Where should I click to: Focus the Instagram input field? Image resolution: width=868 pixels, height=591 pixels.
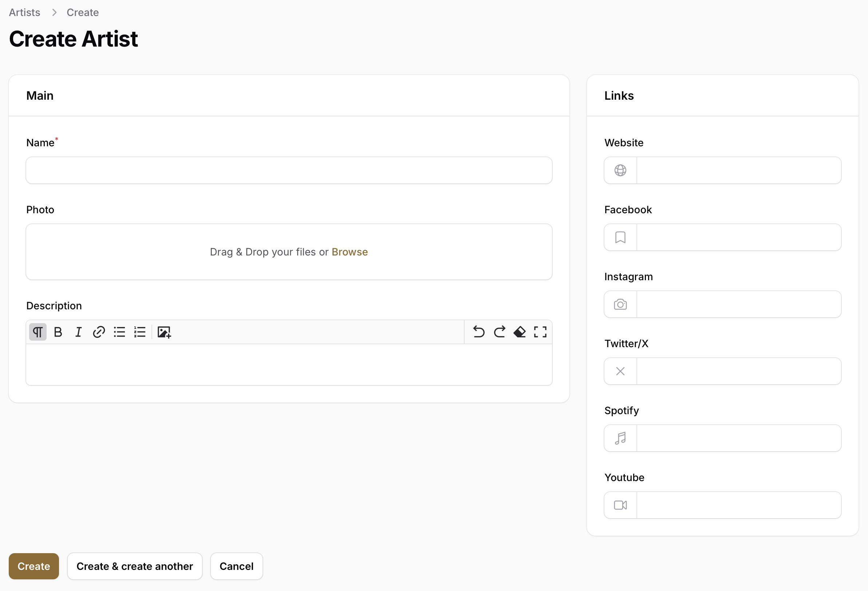coord(739,304)
